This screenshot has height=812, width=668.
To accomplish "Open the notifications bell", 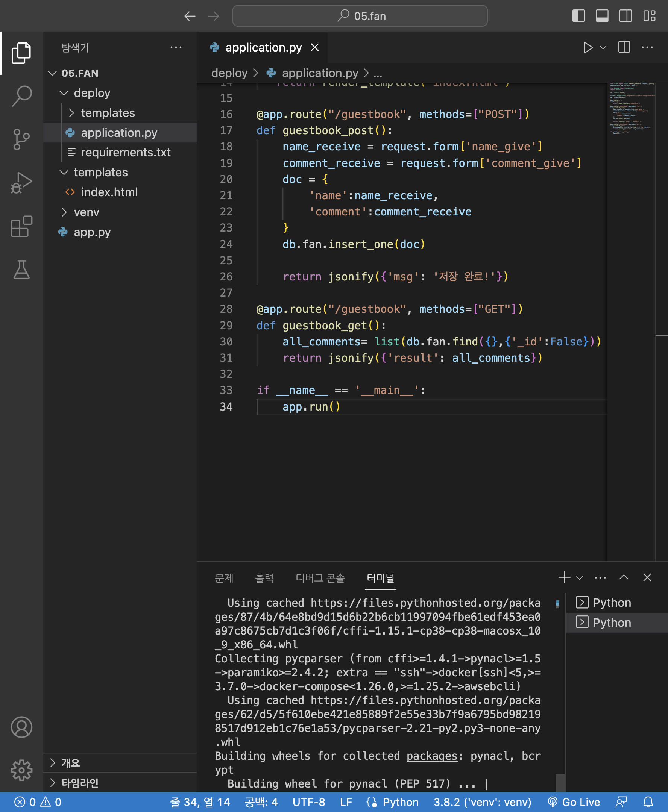I will [648, 802].
